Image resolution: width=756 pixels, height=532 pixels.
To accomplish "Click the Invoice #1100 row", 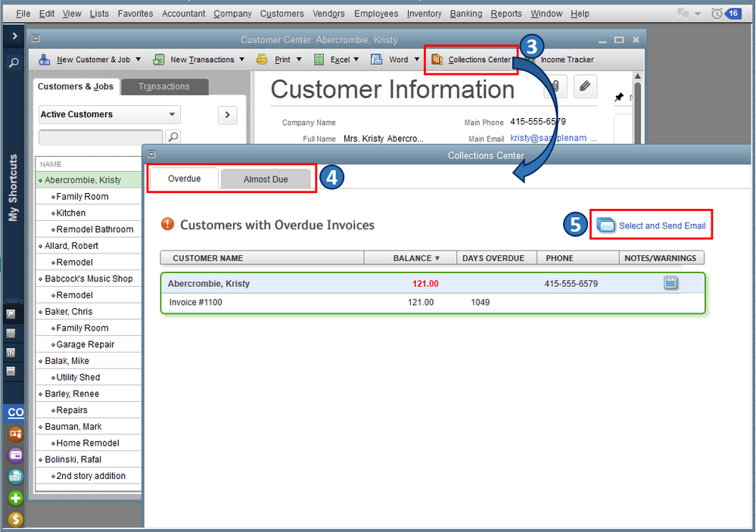I will pyautogui.click(x=433, y=303).
